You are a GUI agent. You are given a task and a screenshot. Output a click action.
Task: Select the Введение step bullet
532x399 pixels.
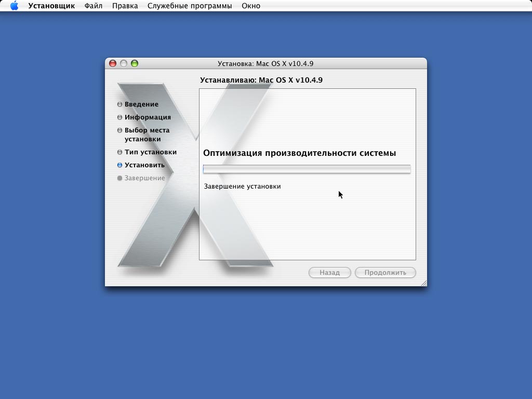point(120,104)
